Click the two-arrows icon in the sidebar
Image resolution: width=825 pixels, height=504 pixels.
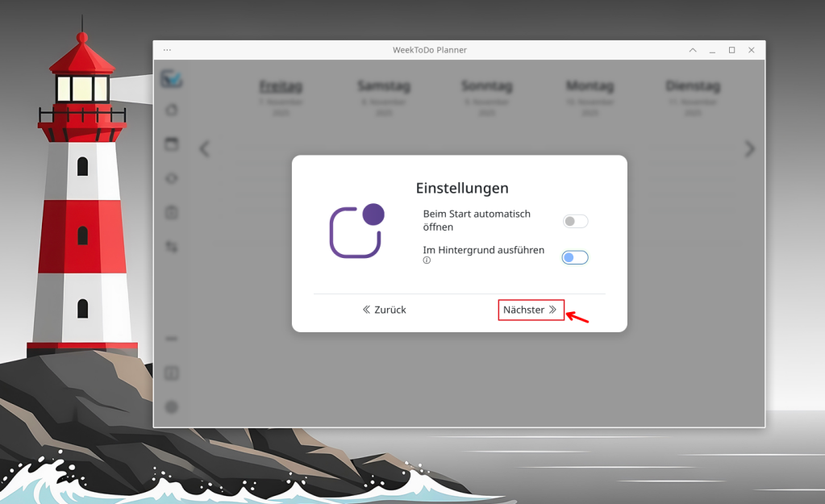[172, 247]
